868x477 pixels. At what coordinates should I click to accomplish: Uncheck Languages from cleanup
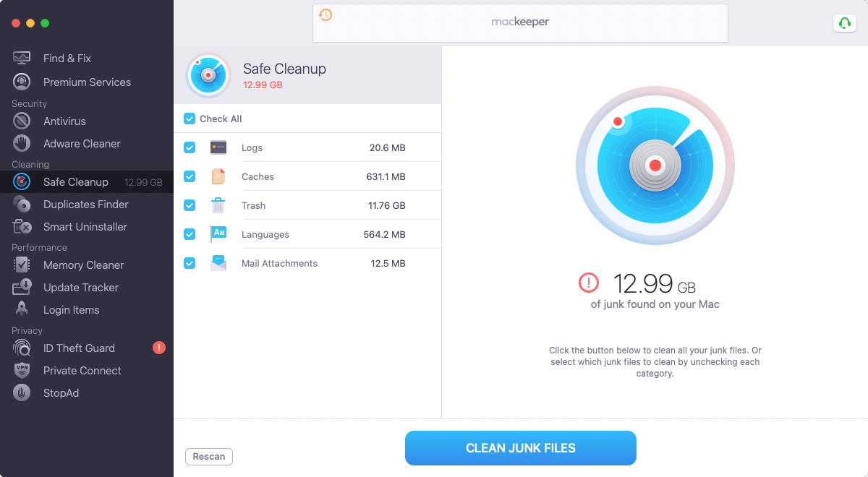189,233
